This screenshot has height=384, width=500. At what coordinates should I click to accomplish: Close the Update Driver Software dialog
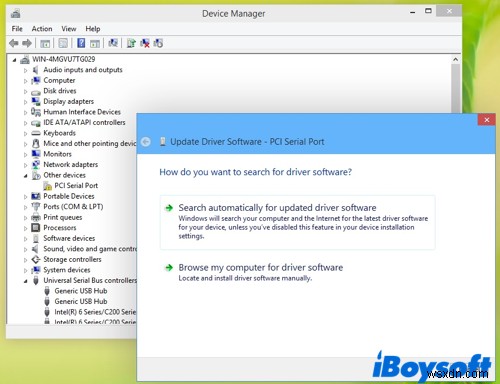(x=486, y=120)
